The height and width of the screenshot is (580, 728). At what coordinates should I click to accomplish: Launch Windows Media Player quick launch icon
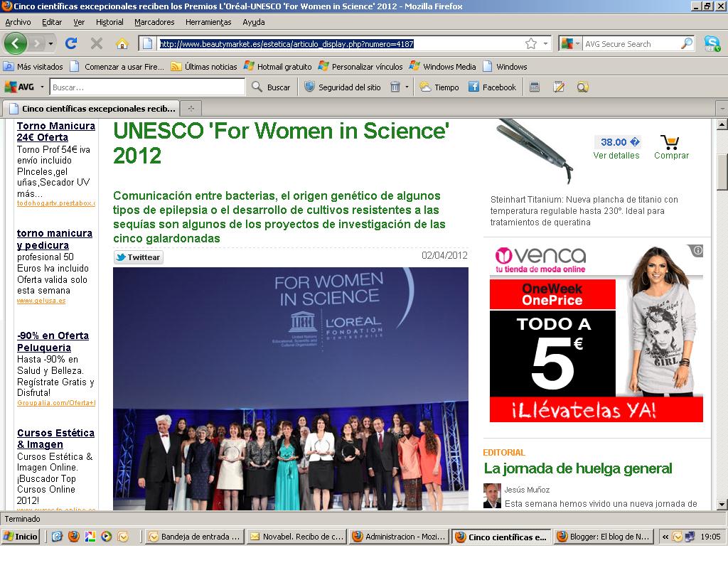[107, 537]
